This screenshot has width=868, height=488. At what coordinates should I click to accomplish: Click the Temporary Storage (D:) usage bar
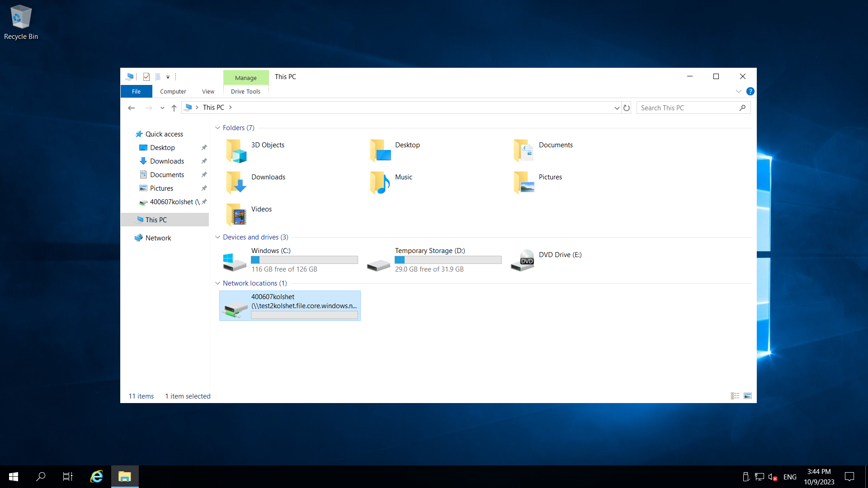(448, 260)
